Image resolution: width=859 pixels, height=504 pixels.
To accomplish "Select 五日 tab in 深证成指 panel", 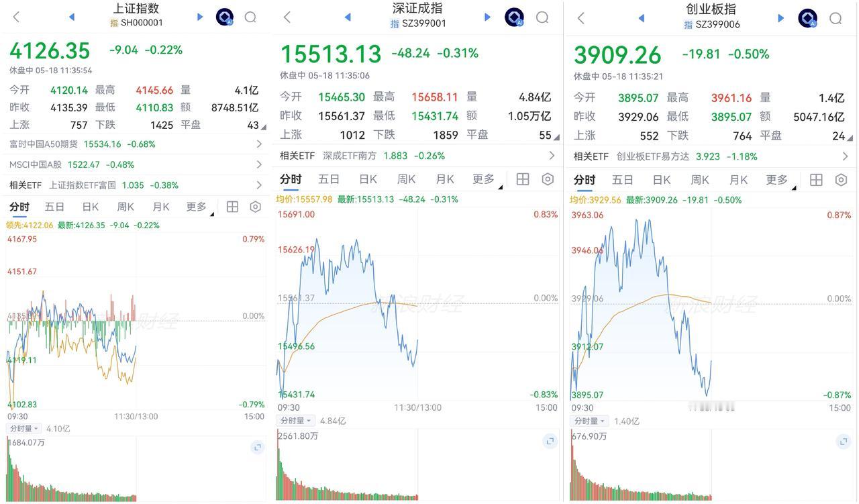I will tap(329, 179).
